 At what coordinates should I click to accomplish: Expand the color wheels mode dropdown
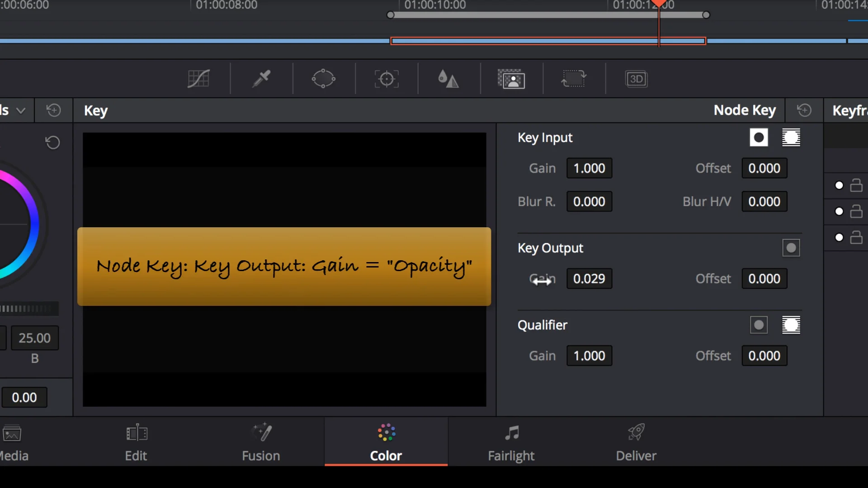[20, 110]
